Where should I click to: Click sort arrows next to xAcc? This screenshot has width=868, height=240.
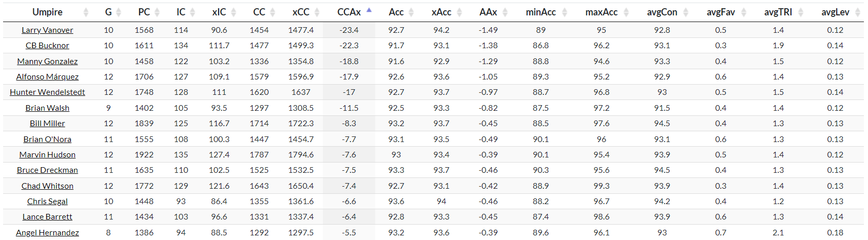(459, 12)
